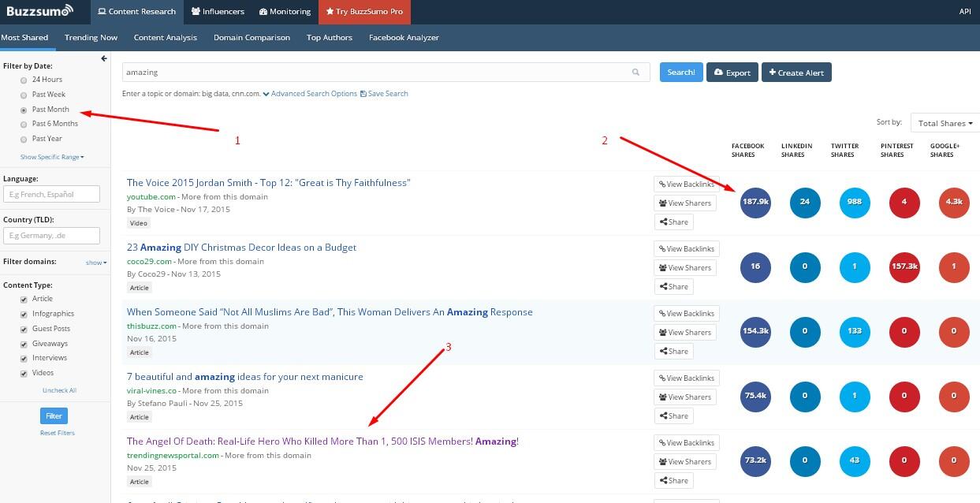Screen dimensions: 980x503
Task: Switch to the Facebook Analyzer sub-tab
Action: (404, 38)
